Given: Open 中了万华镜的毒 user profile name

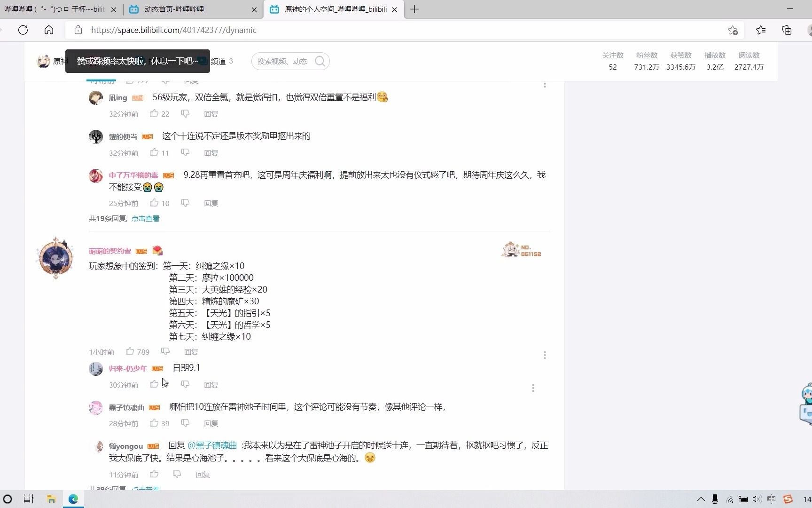Looking at the screenshot, I should point(133,175).
